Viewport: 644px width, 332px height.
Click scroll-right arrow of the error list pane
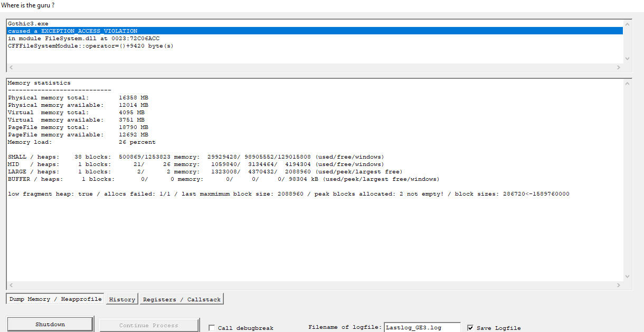[619, 68]
